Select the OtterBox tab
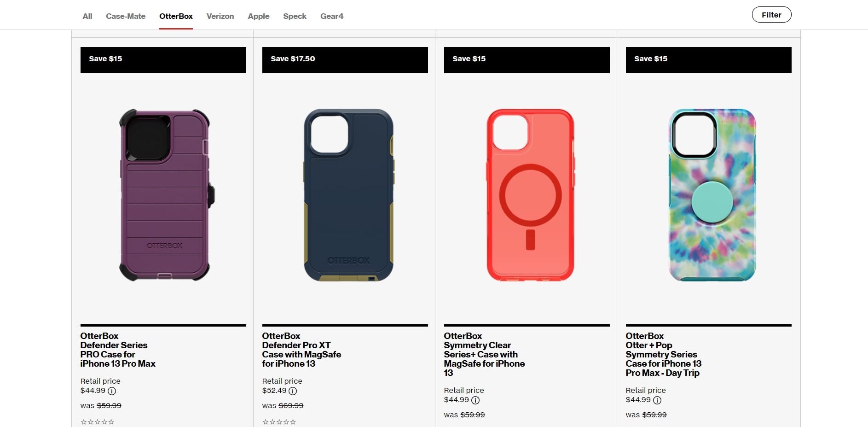The image size is (868, 427). (x=176, y=16)
